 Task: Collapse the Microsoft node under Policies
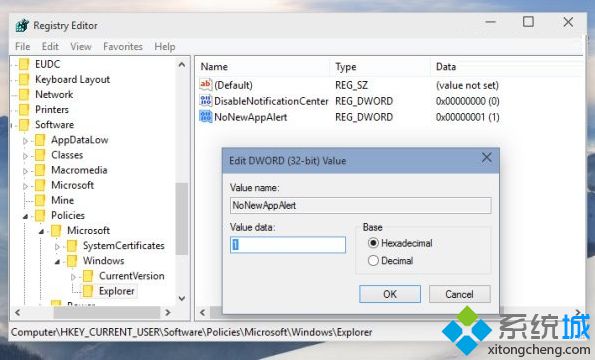(41, 231)
